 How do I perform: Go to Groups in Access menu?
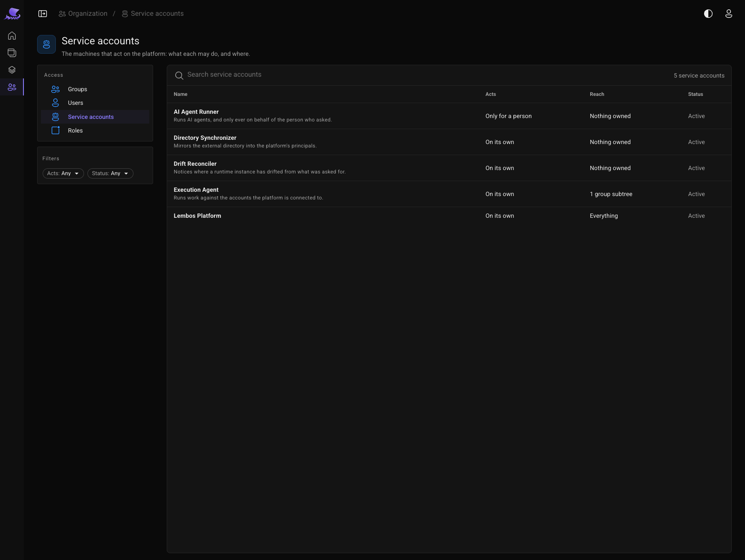(x=95, y=89)
